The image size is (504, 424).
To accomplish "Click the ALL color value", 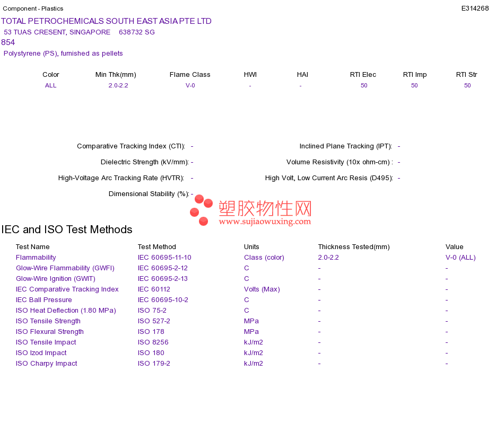I will (51, 85).
